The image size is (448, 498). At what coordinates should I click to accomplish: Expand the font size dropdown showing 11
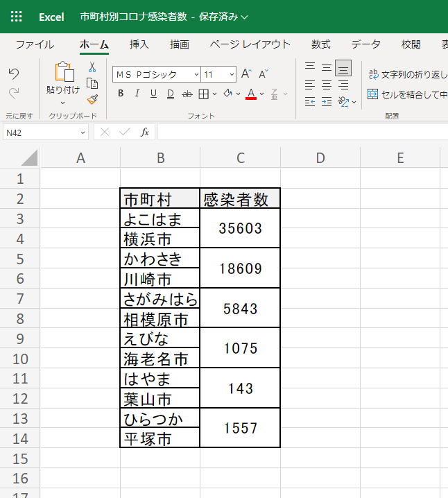[x=219, y=74]
